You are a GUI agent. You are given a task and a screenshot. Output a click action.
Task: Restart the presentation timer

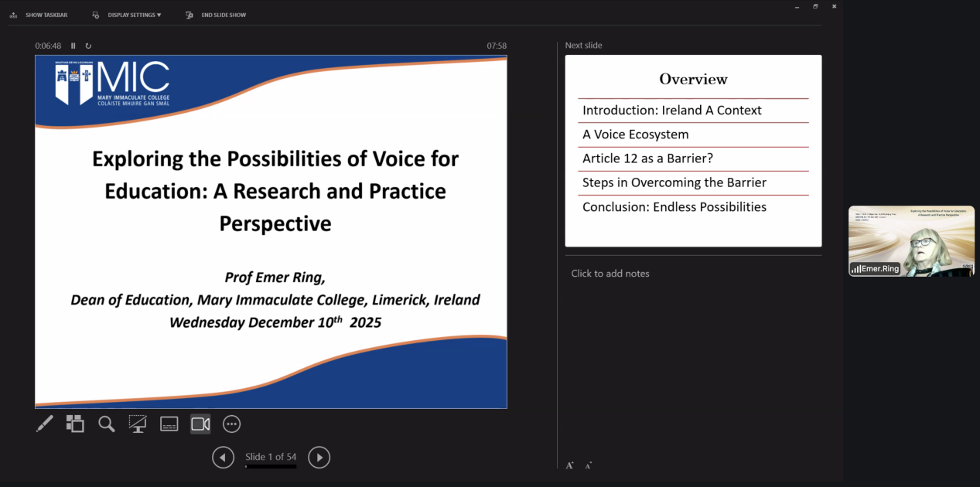click(88, 46)
